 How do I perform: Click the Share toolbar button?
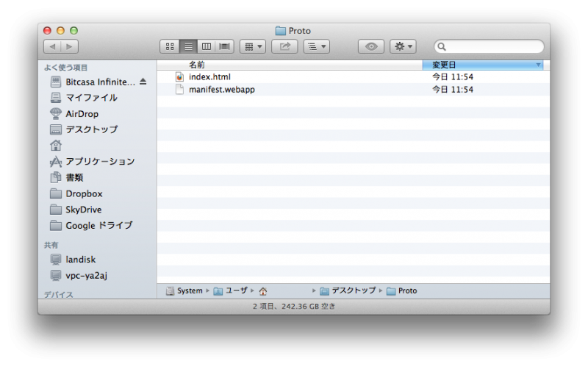coord(284,46)
